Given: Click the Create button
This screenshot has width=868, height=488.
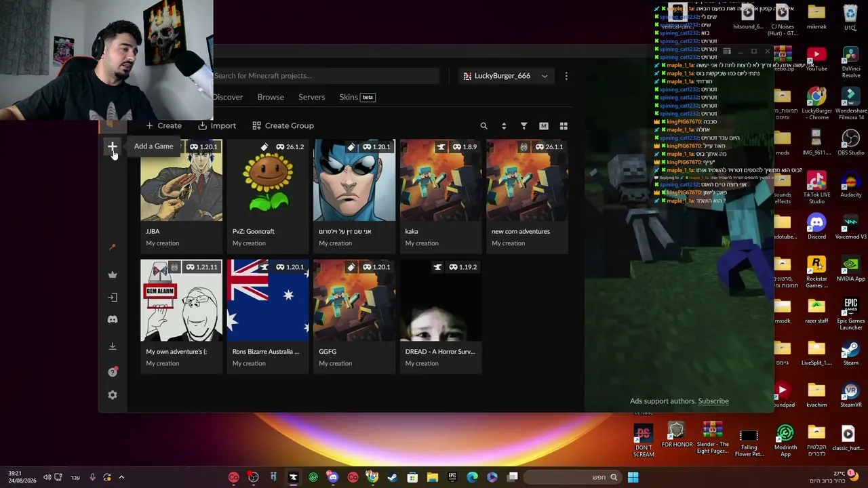Looking at the screenshot, I should pos(163,125).
